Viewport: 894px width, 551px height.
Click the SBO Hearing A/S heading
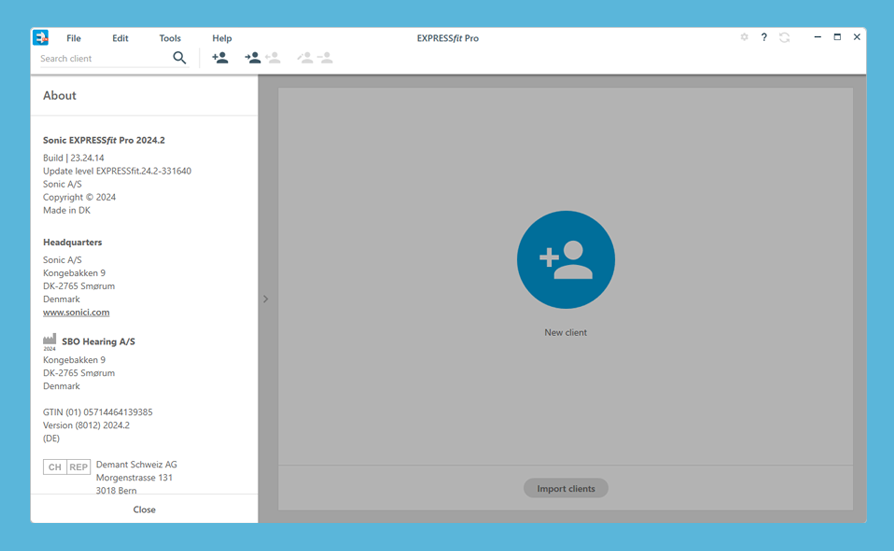pyautogui.click(x=99, y=341)
